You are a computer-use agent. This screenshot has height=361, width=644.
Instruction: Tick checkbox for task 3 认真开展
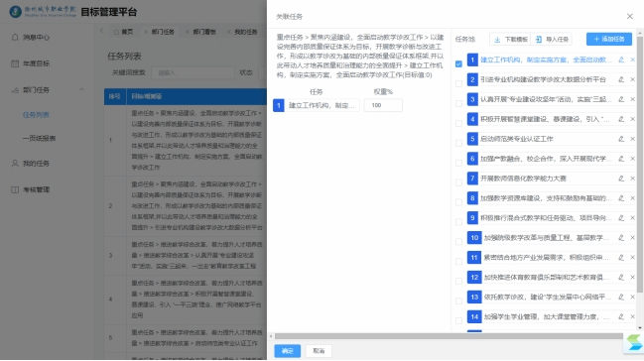(x=458, y=103)
